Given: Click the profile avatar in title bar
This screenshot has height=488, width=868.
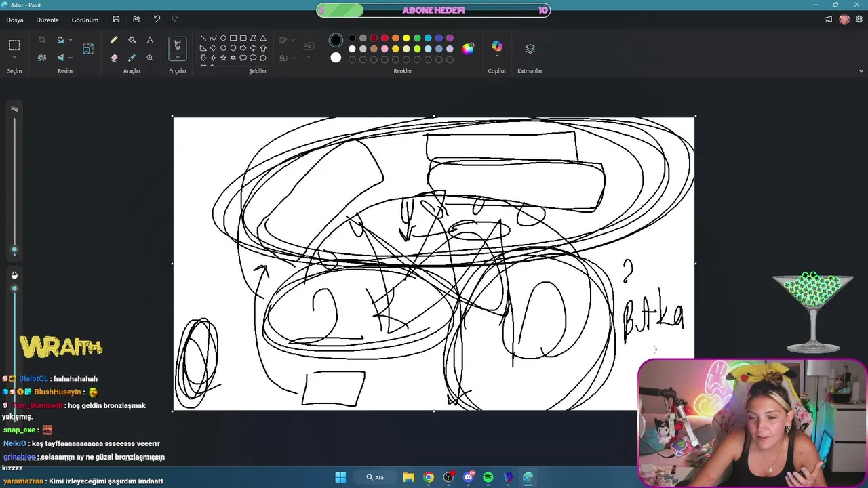Looking at the screenshot, I should pyautogui.click(x=844, y=20).
